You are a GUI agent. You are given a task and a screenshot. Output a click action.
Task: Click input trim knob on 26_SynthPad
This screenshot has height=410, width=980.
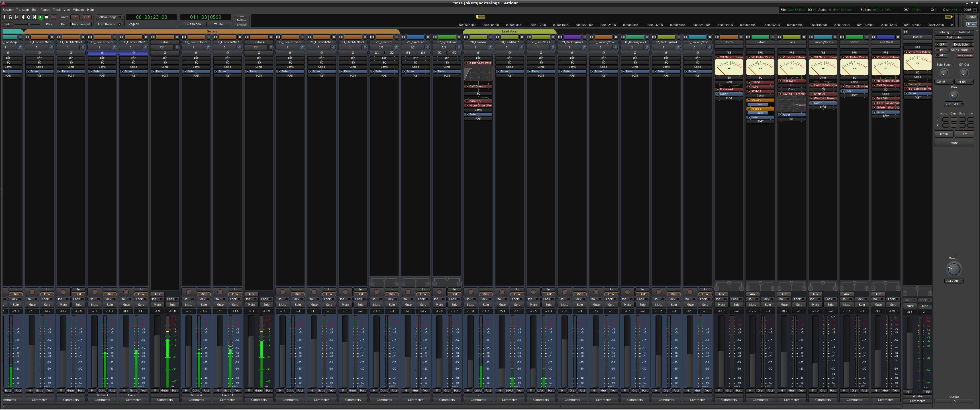(x=428, y=48)
